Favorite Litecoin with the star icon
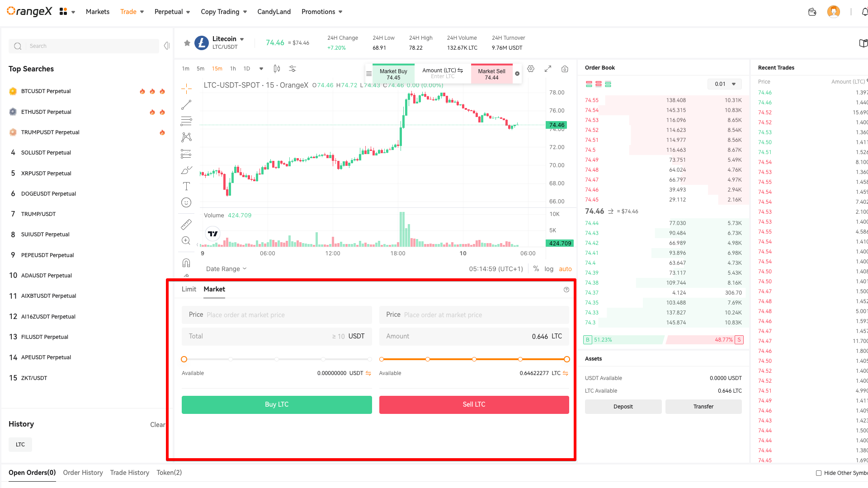This screenshot has height=488, width=868. 187,43
